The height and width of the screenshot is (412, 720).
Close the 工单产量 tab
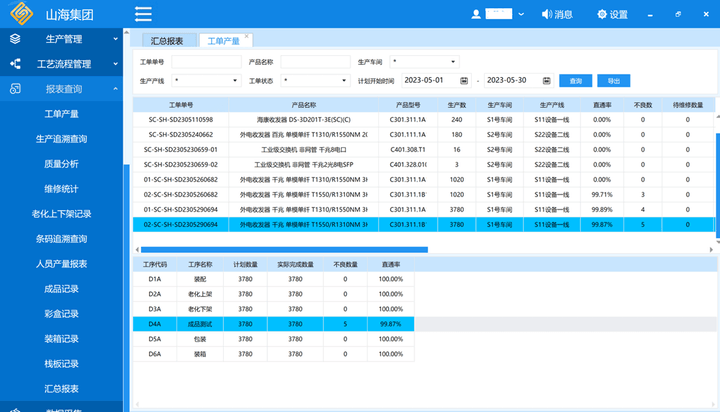[248, 36]
